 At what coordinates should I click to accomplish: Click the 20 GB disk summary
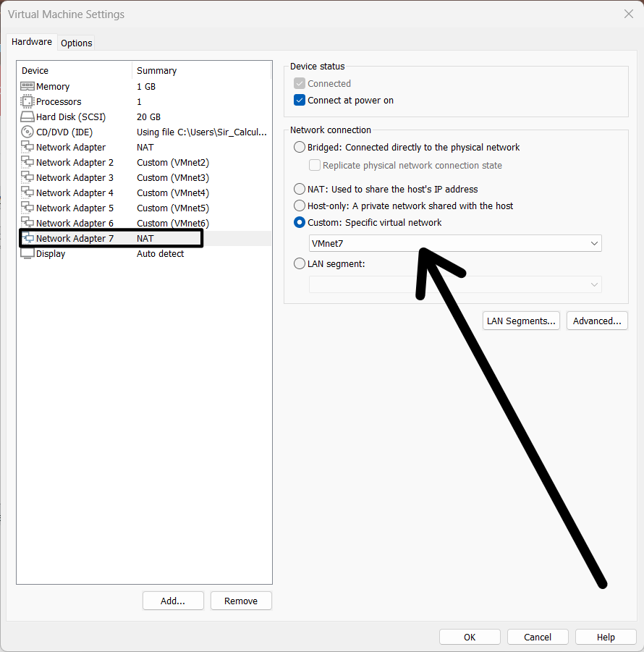pos(148,117)
